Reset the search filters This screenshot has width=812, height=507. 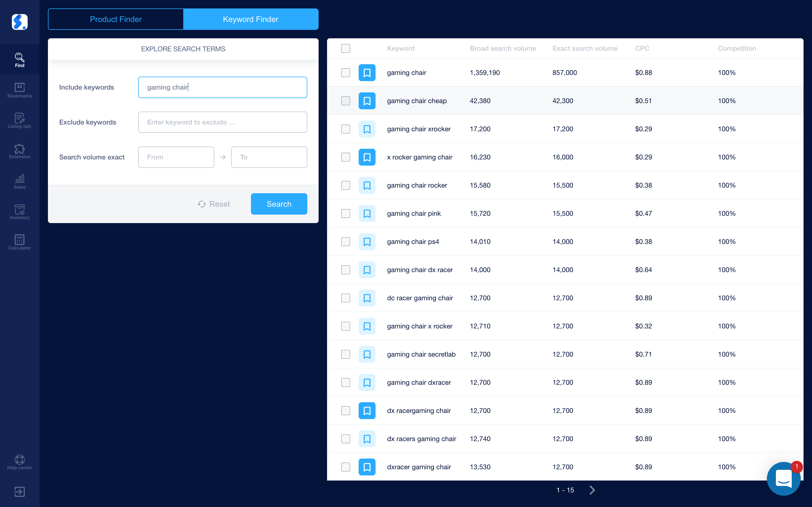(x=214, y=204)
